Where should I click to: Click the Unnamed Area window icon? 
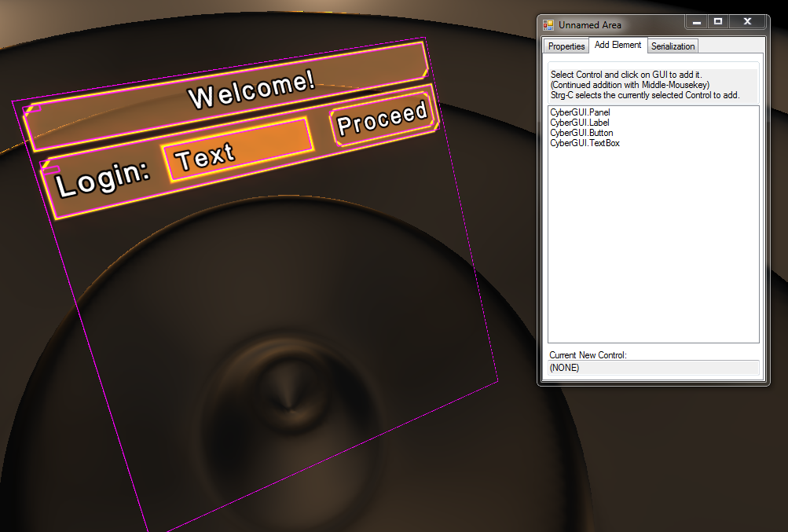(548, 25)
